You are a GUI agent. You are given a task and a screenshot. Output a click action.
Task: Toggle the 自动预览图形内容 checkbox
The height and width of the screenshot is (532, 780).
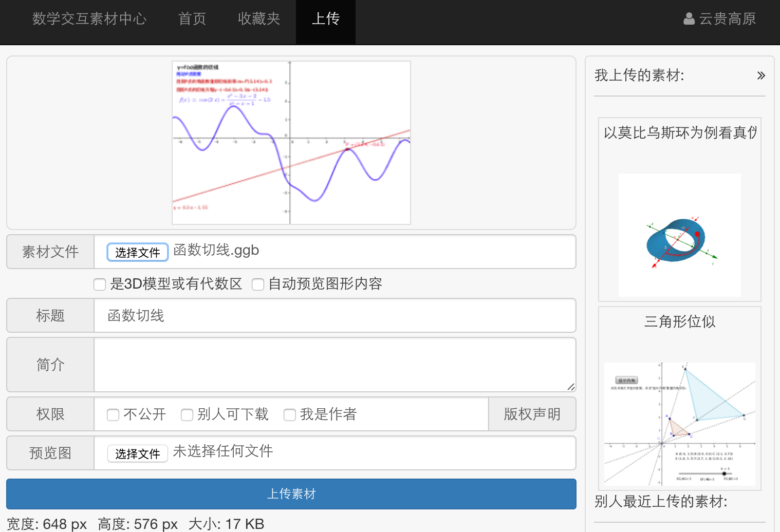258,284
